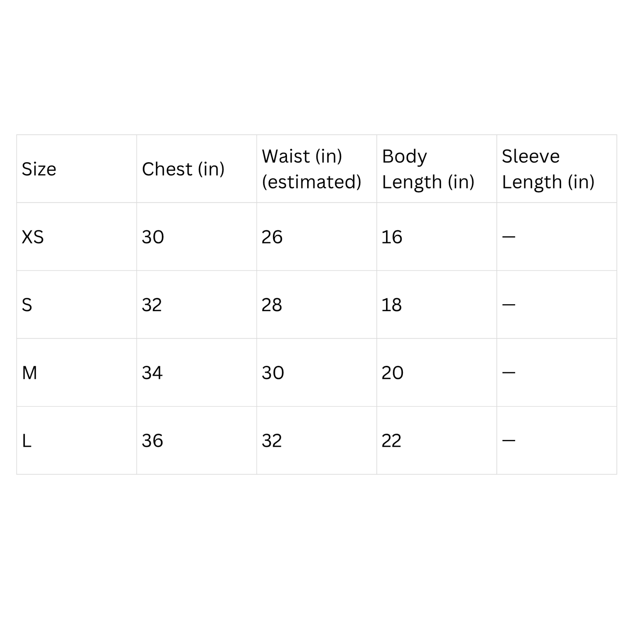Click body length value 16

392,237
